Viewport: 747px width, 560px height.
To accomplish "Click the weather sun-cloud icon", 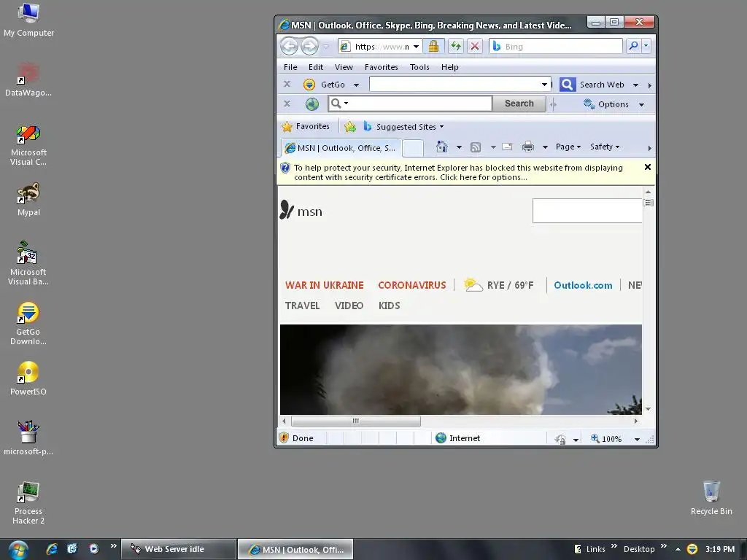I will pyautogui.click(x=473, y=285).
